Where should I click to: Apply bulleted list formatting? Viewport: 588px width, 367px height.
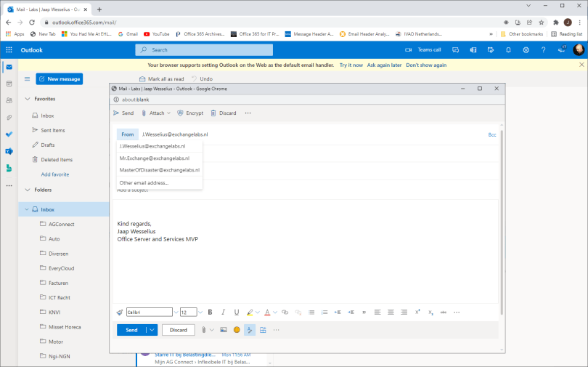coord(311,312)
